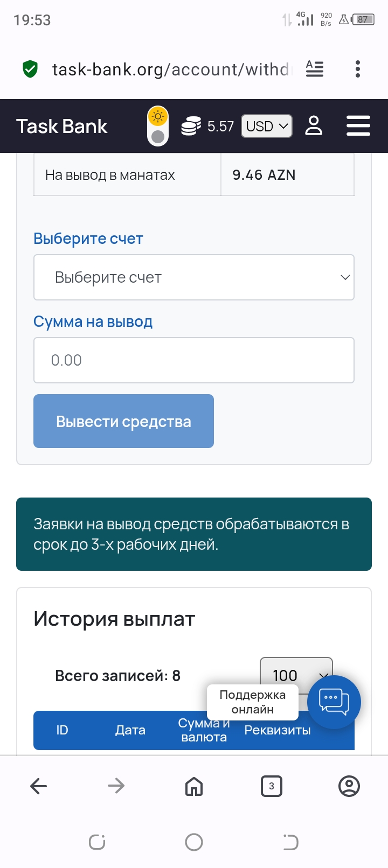Screen dimensions: 388x868
Task: Expand the 'Выберите счет' account dropdown
Action: (x=194, y=277)
